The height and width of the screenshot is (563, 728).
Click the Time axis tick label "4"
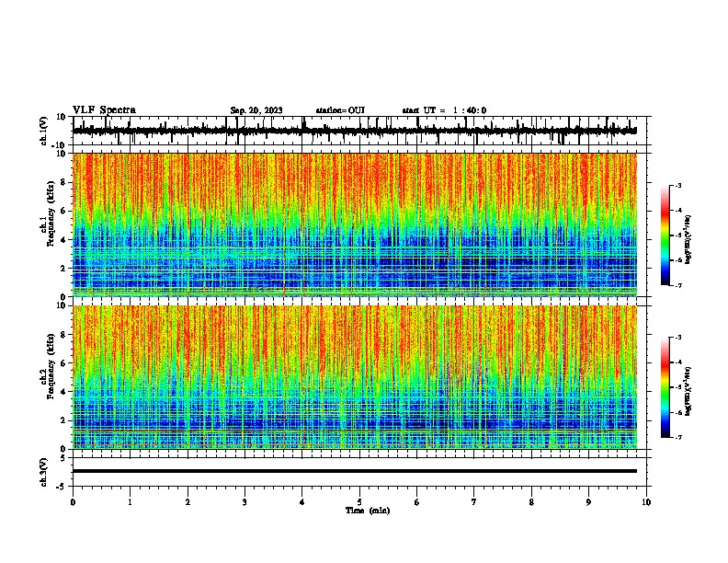(x=302, y=502)
